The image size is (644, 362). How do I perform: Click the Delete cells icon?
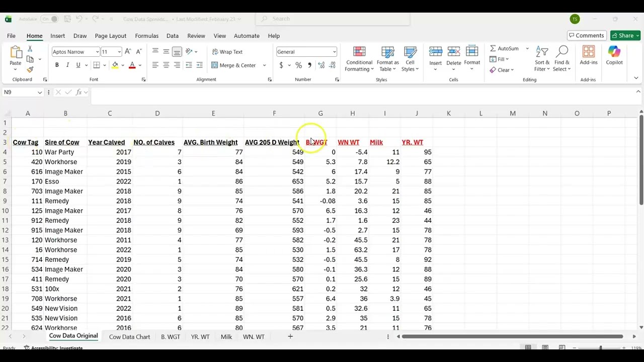click(454, 52)
